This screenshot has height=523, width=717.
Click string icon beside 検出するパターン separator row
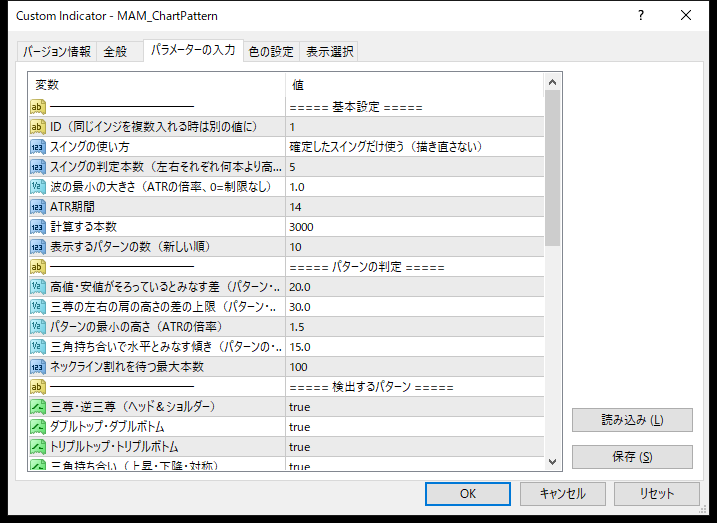(38, 387)
